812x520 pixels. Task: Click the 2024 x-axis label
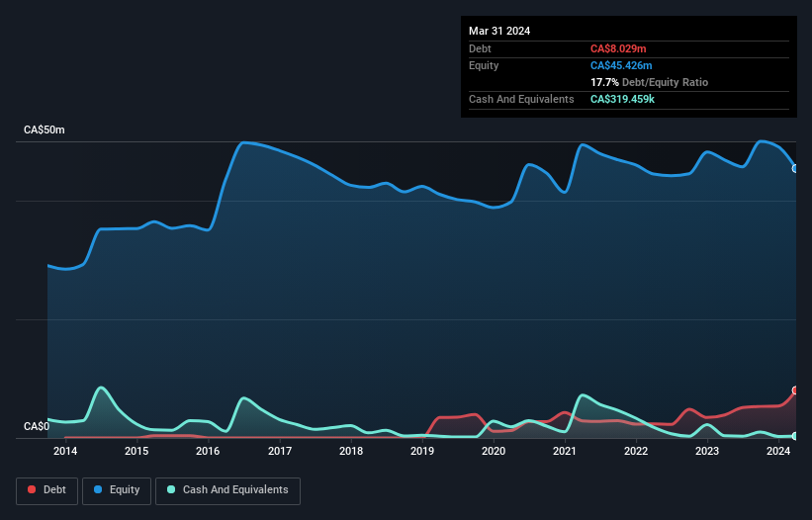pos(778,451)
